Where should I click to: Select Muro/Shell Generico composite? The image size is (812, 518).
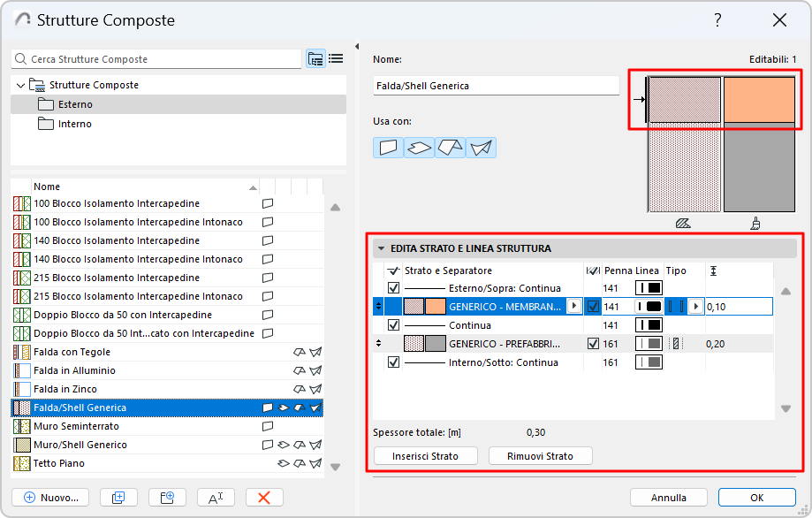(167, 445)
